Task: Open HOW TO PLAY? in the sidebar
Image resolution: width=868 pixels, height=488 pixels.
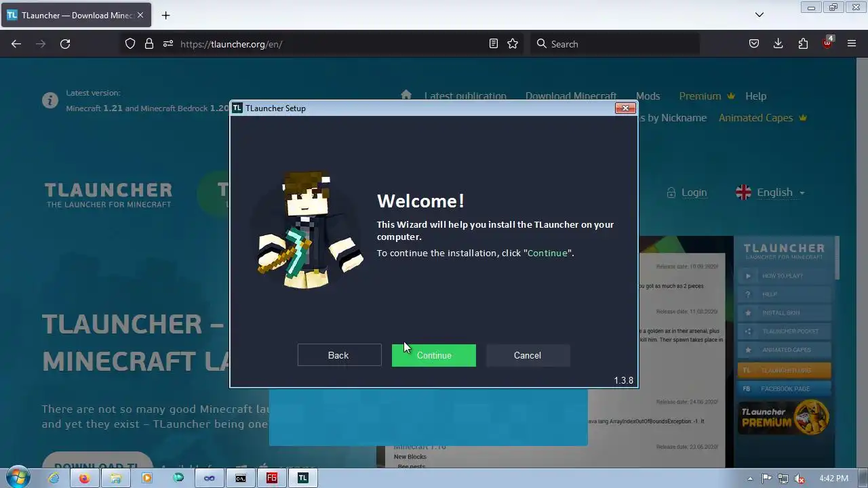Action: [784, 276]
